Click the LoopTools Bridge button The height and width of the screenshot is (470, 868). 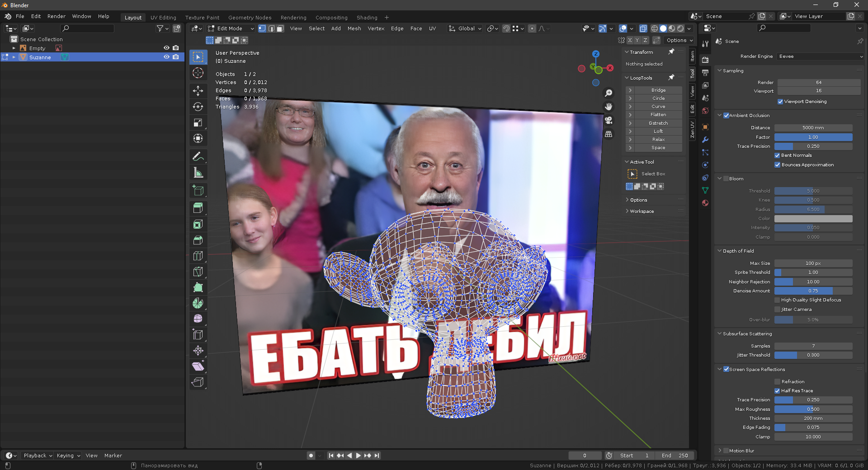[658, 90]
